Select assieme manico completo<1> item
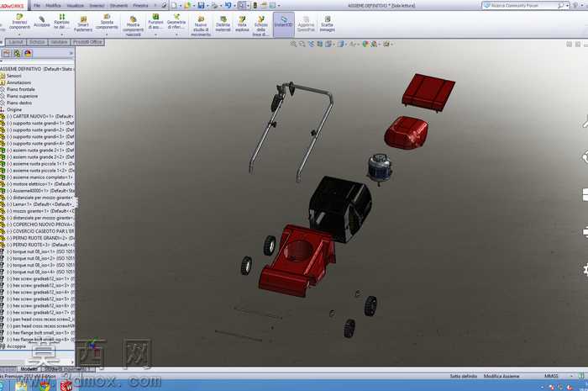Viewport: 588px width, 391px height. pyautogui.click(x=38, y=177)
